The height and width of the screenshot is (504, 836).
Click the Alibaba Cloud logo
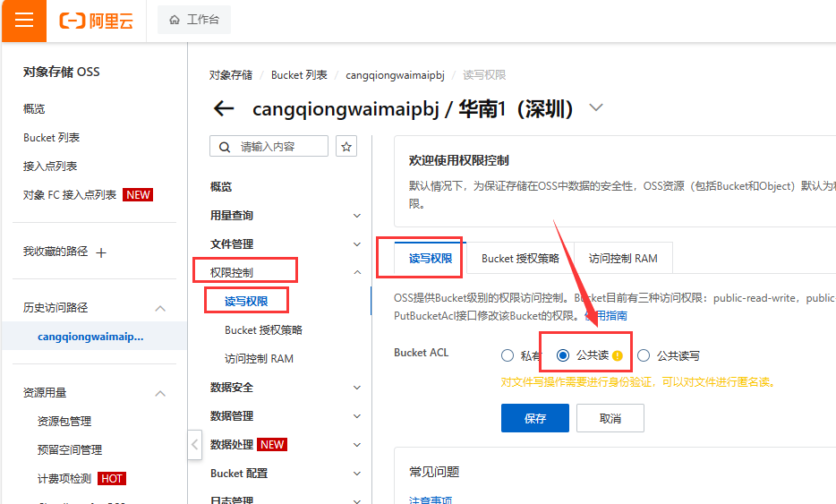tap(96, 21)
